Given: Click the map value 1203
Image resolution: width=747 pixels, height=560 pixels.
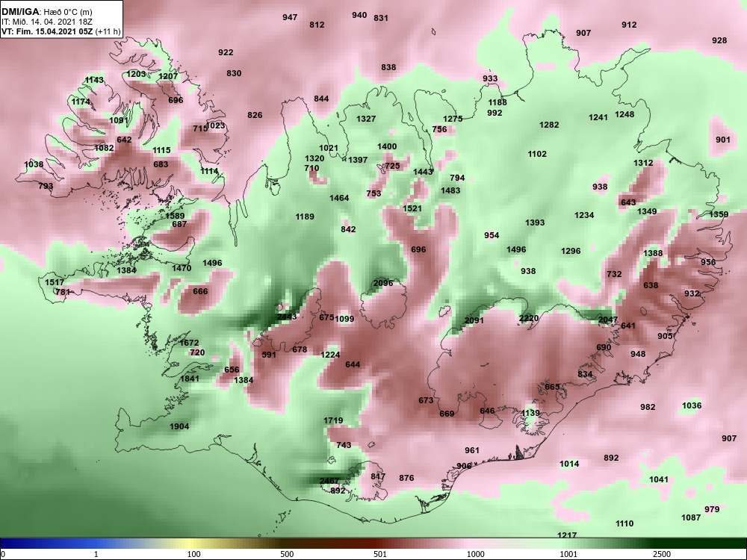Looking at the screenshot, I should tap(136, 74).
